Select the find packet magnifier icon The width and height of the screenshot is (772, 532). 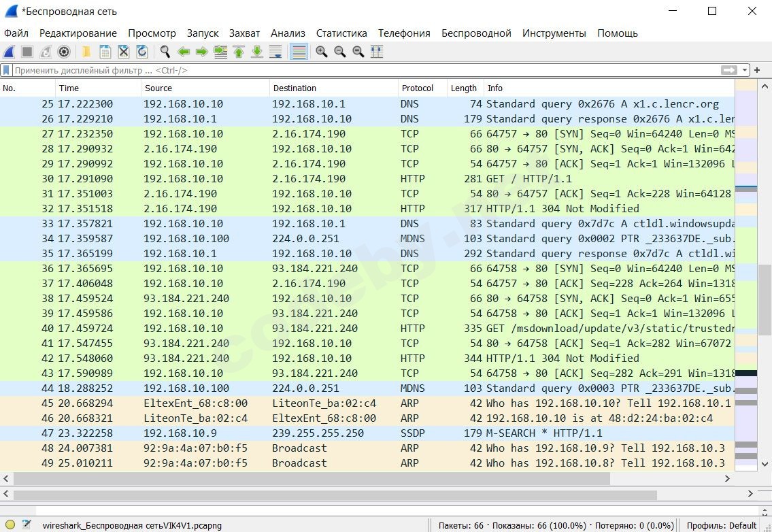click(x=164, y=52)
